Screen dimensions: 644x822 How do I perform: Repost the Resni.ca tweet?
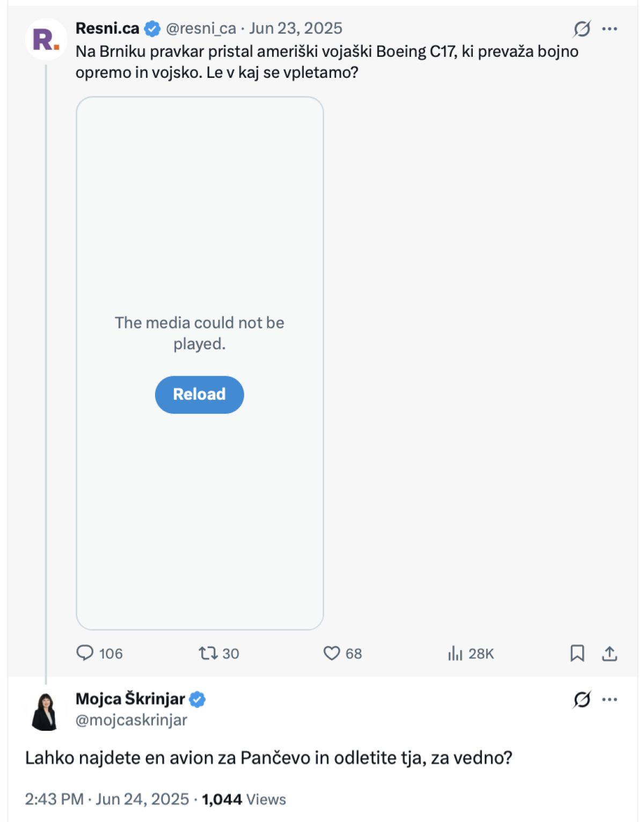(x=208, y=653)
